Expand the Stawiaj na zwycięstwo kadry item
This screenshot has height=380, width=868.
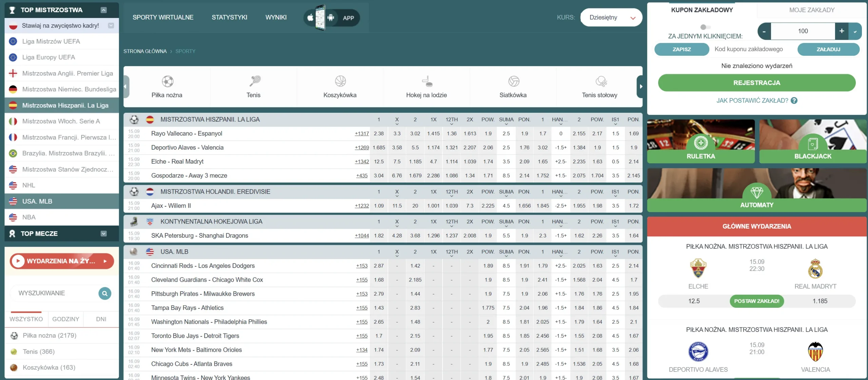pos(111,25)
